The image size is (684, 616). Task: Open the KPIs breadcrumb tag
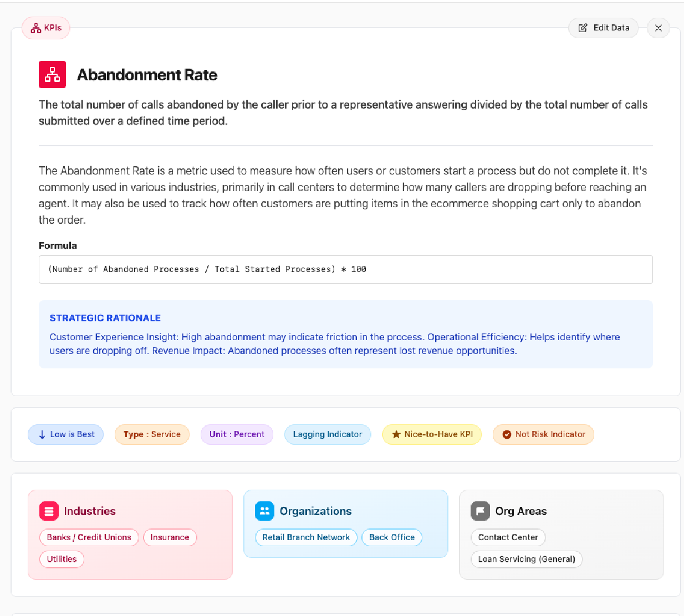(46, 28)
